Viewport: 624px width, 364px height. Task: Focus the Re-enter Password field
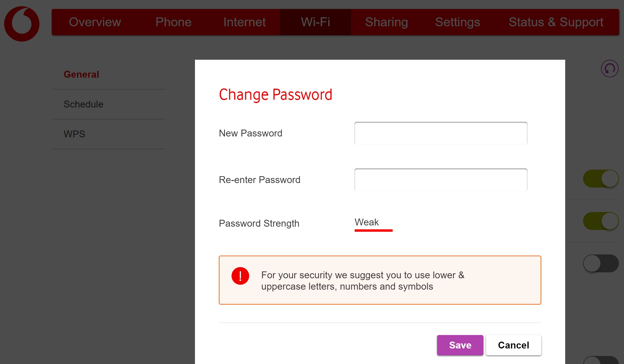click(441, 180)
